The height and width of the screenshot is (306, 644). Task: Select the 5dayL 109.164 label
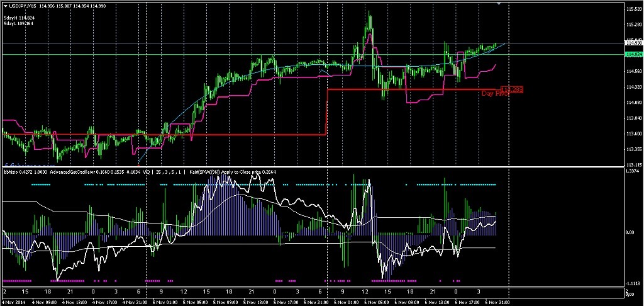(x=19, y=24)
